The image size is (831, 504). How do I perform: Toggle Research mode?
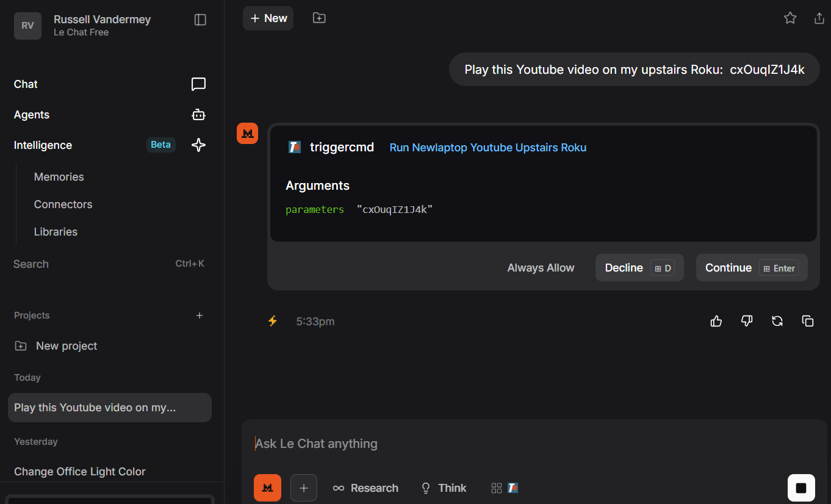(365, 488)
